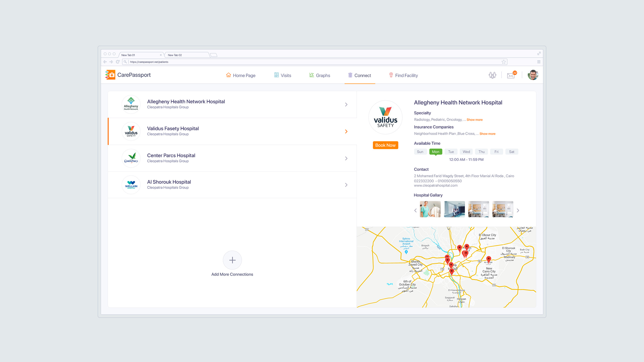This screenshot has width=644, height=362.
Task: Open the family members icon
Action: tap(492, 75)
